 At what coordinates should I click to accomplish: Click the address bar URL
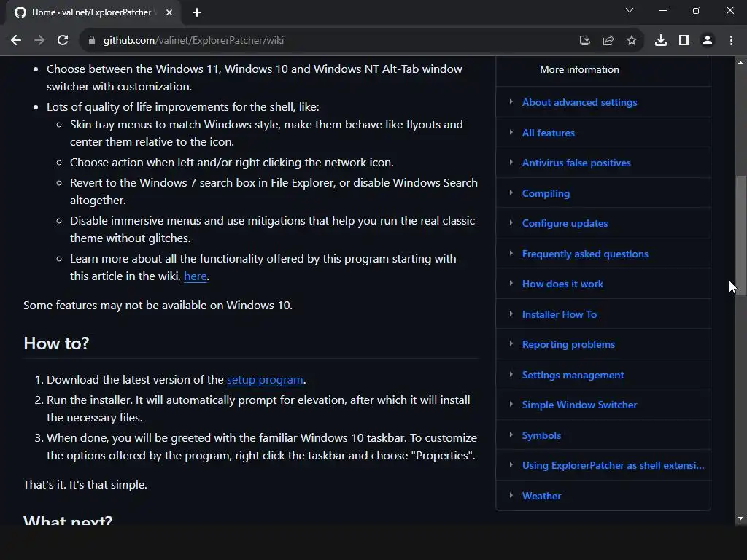[193, 41]
